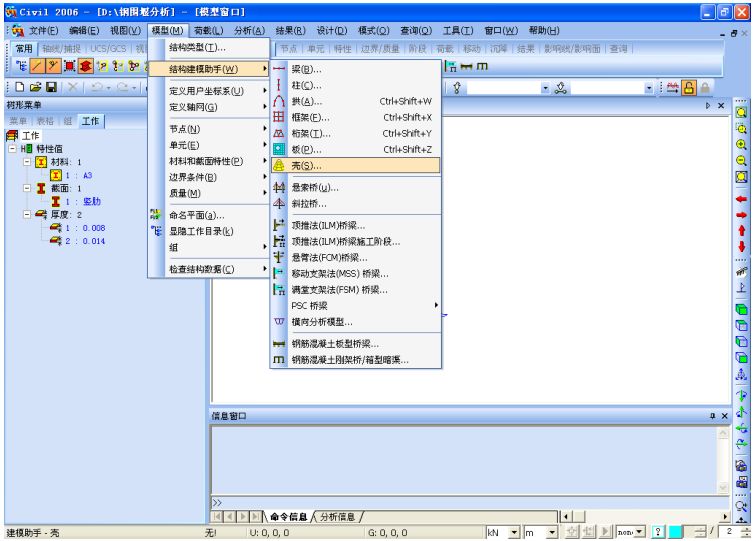The height and width of the screenshot is (541, 756).
Task: Choose 框架(F)... menu entry
Action: pos(356,117)
